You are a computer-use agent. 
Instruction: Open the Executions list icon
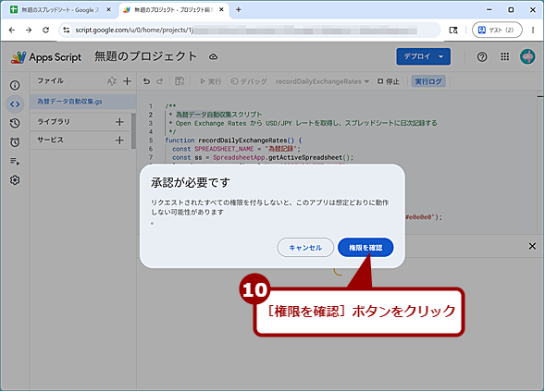[15, 161]
